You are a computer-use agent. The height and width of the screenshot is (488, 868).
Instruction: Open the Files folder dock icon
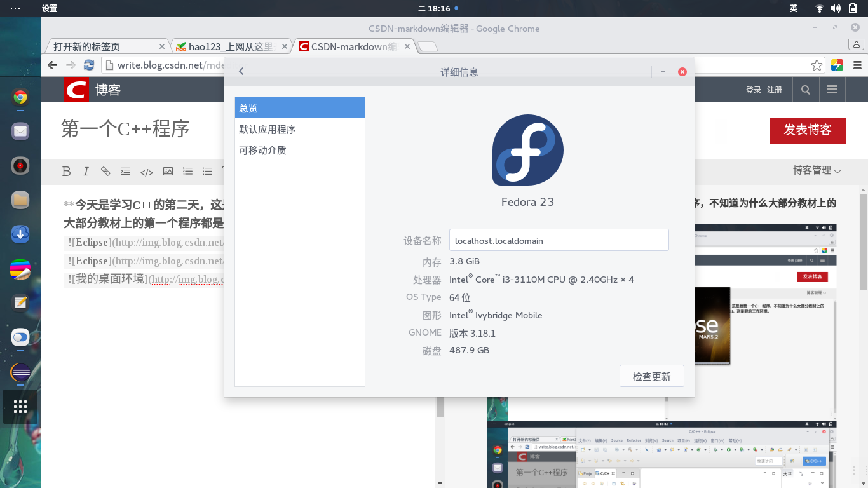(x=20, y=200)
